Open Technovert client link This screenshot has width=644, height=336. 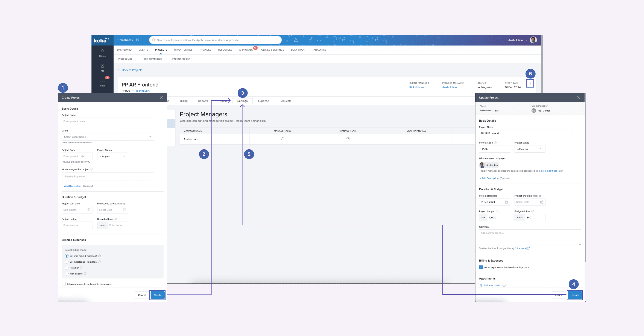pyautogui.click(x=142, y=91)
